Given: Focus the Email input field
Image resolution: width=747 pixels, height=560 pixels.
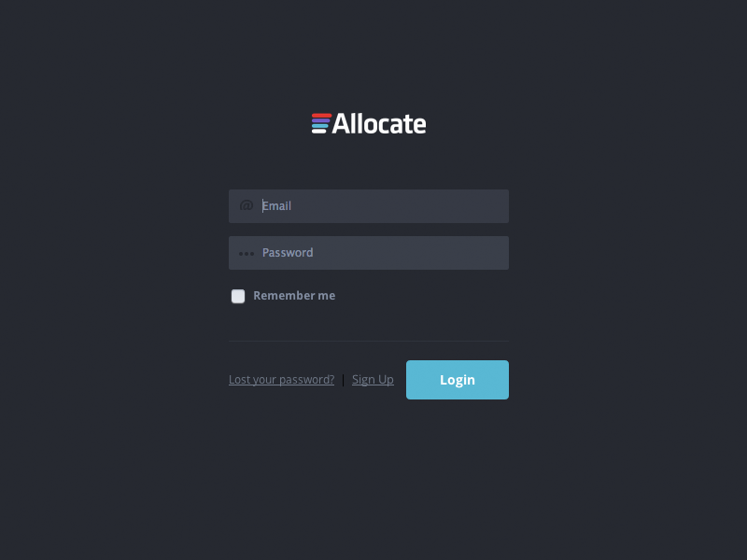Looking at the screenshot, I should pyautogui.click(x=373, y=206).
